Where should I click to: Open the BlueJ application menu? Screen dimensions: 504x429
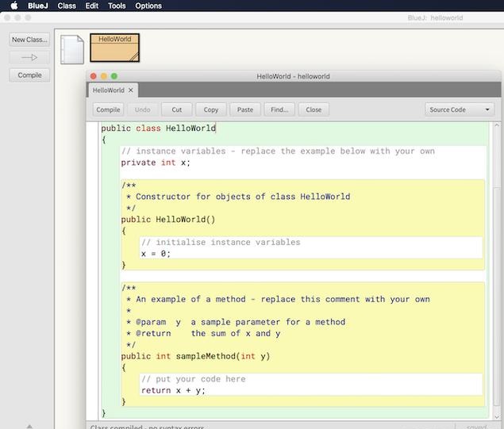(38, 6)
